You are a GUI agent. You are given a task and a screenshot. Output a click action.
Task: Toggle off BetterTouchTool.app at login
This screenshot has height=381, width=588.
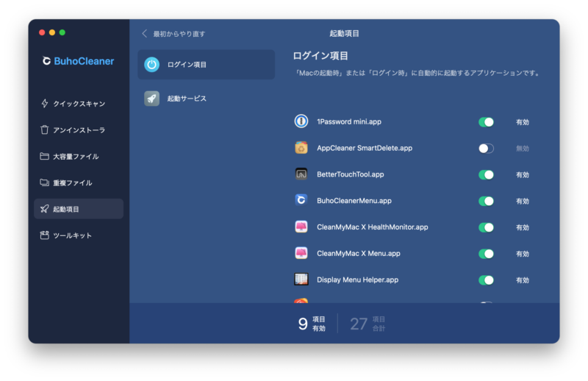486,174
